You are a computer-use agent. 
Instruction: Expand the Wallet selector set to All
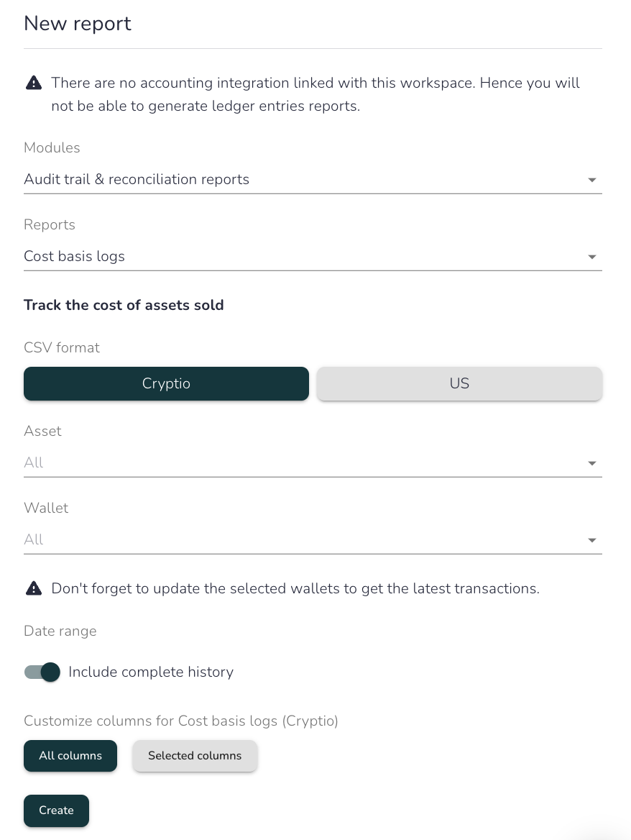[313, 540]
